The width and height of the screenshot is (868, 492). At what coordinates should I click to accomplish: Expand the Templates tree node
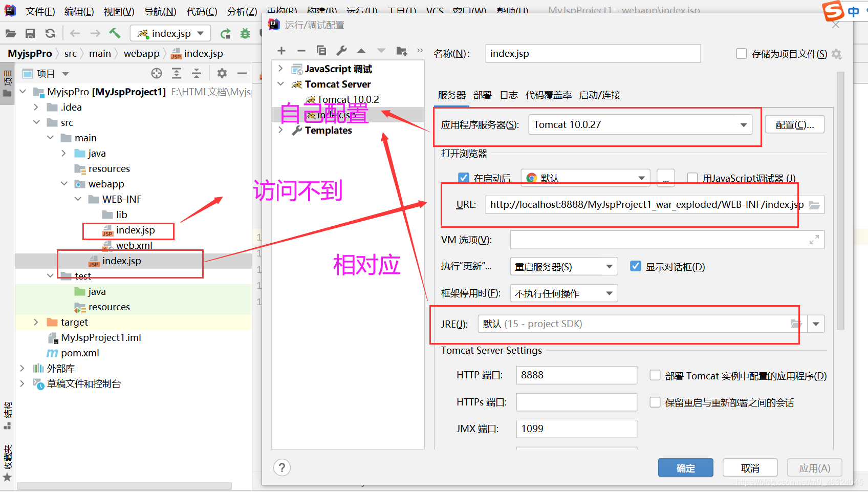280,130
